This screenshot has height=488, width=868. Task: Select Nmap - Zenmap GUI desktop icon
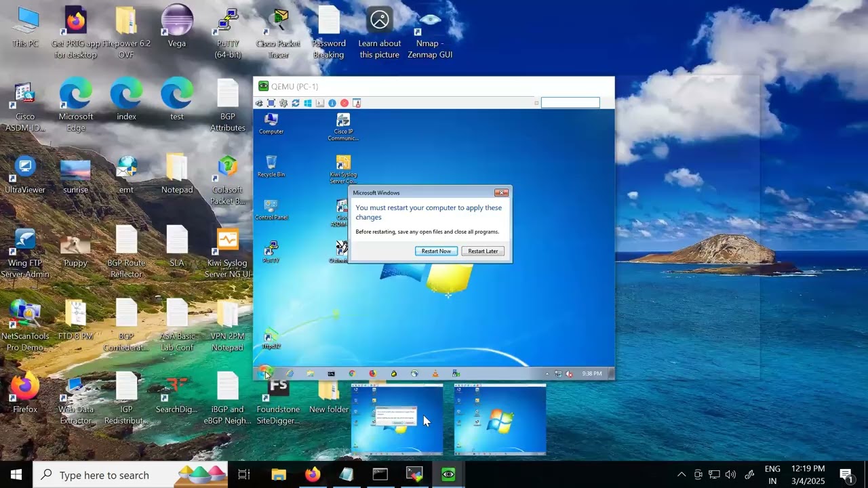tap(430, 33)
